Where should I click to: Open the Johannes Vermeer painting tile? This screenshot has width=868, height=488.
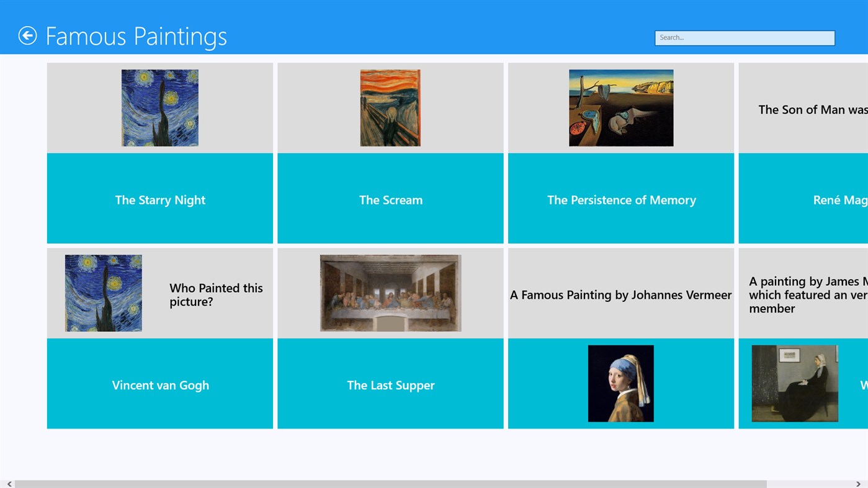pyautogui.click(x=621, y=295)
